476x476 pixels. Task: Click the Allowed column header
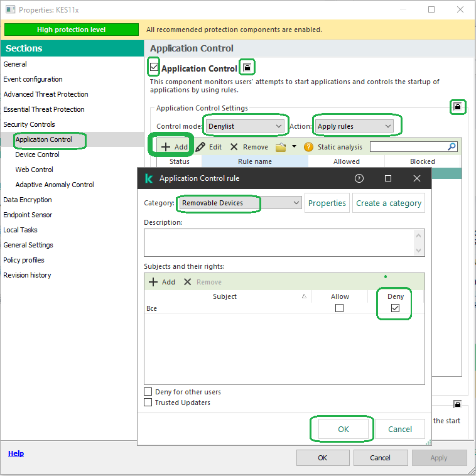coord(347,161)
